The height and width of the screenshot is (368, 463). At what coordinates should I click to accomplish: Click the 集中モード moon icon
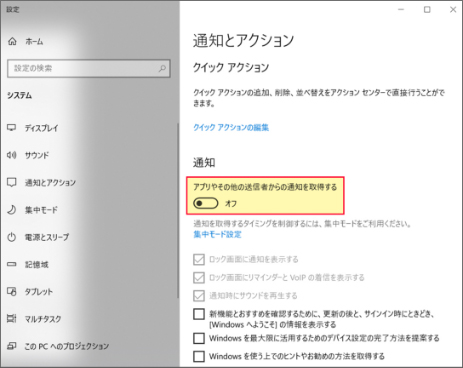point(12,210)
